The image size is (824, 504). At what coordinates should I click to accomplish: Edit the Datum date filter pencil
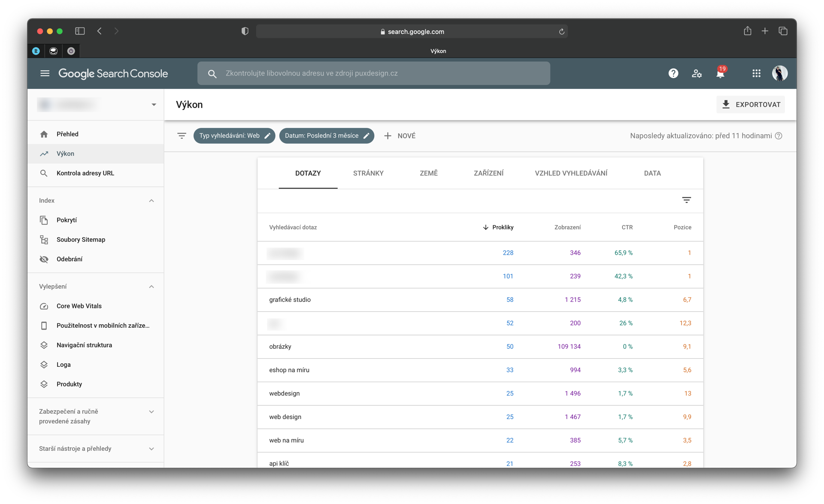pos(366,136)
